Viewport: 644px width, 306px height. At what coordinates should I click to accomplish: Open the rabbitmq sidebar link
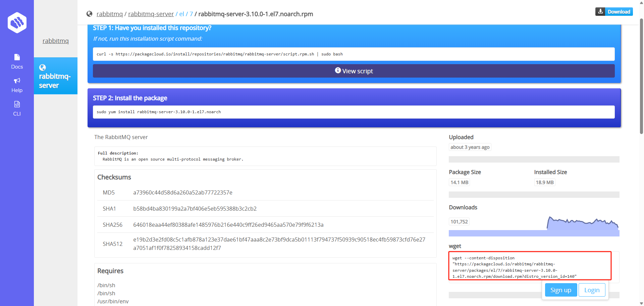(56, 41)
